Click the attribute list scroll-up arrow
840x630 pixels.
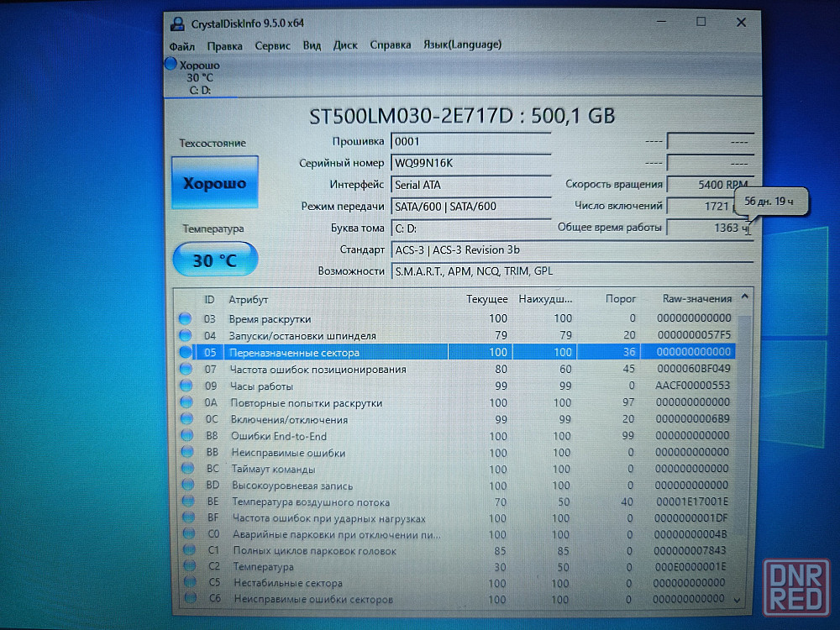744,297
